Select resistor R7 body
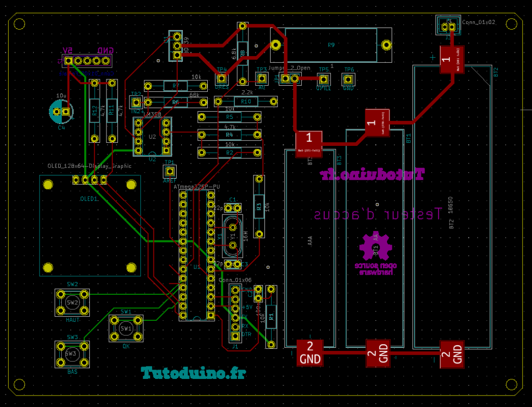 point(176,86)
